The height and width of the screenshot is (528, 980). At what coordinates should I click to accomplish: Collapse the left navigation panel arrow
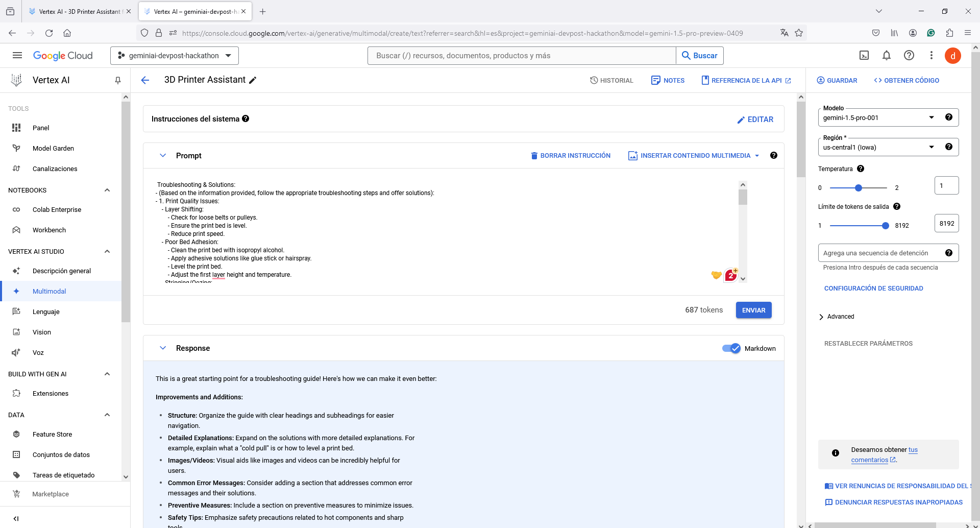16,518
